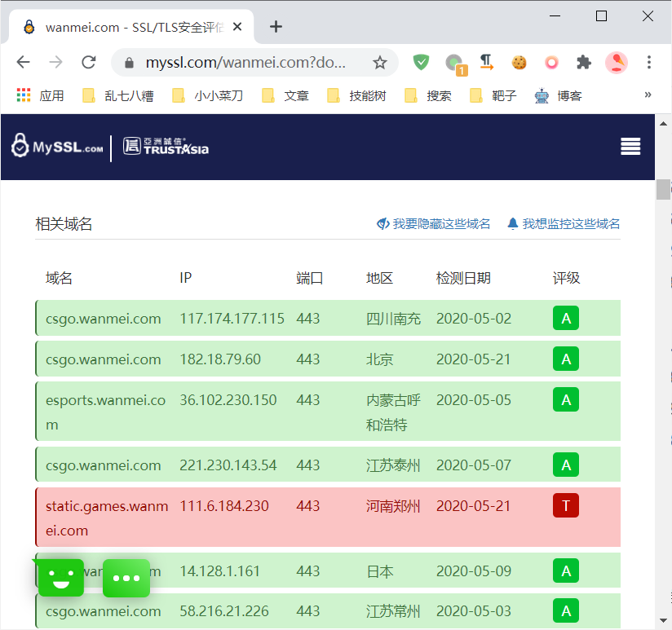Screen dimensions: 672x630
Task: Click the scrollbar down arrow
Action: (x=663, y=620)
